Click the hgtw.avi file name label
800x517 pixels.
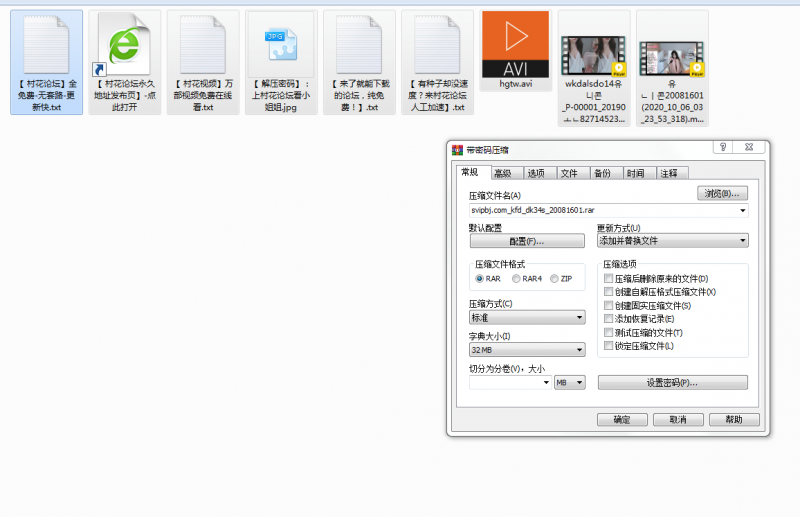click(515, 84)
